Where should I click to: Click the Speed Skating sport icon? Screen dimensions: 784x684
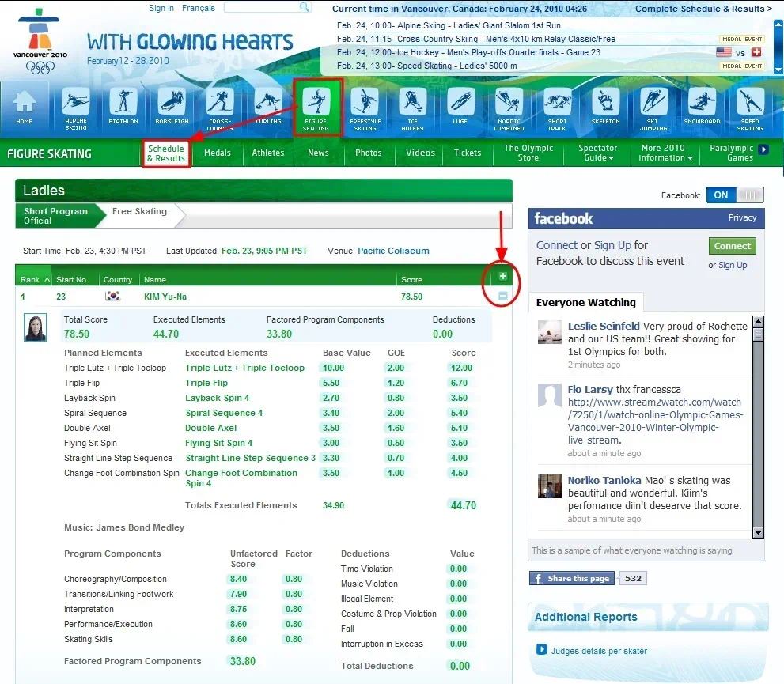pyautogui.click(x=749, y=108)
